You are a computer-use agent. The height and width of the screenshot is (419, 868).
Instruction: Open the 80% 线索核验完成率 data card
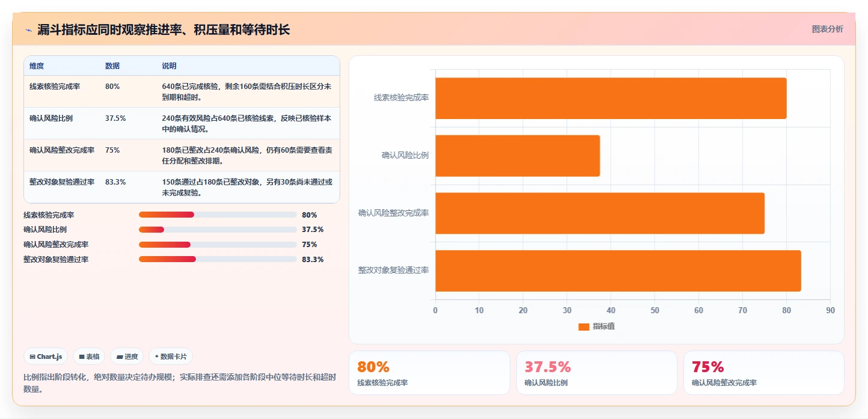[429, 373]
